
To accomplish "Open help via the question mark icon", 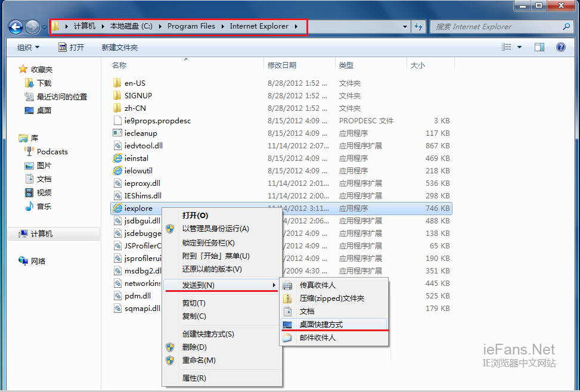I will coord(561,47).
